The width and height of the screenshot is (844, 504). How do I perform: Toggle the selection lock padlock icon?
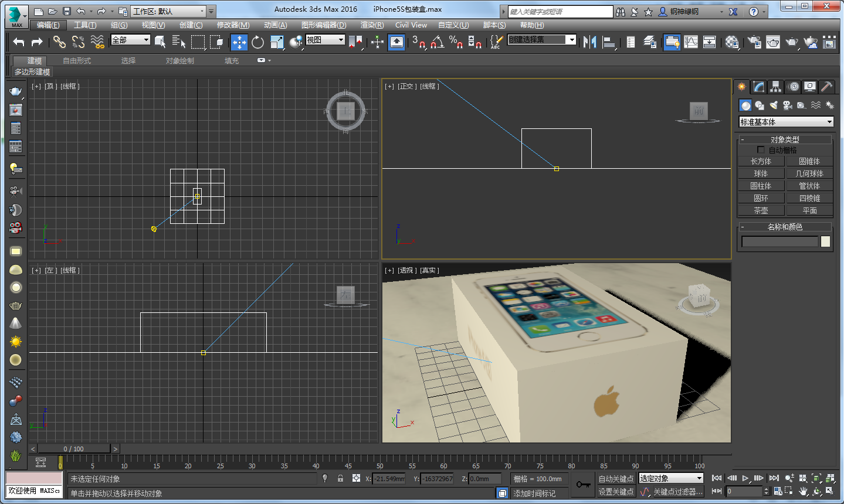(340, 478)
